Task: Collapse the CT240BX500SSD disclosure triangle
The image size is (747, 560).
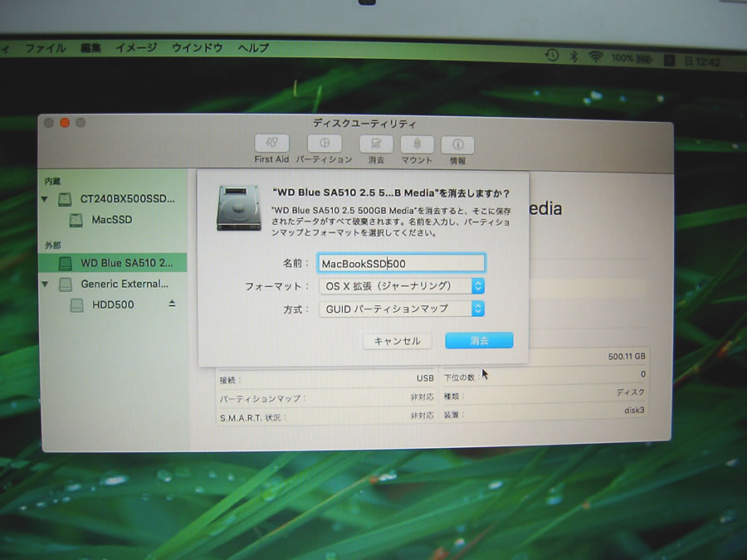Action: [x=45, y=199]
